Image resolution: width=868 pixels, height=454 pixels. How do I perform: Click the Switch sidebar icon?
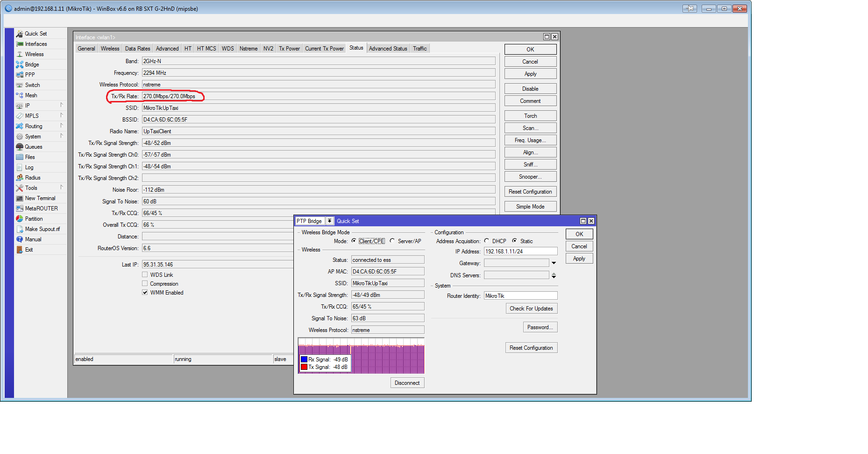click(x=20, y=85)
